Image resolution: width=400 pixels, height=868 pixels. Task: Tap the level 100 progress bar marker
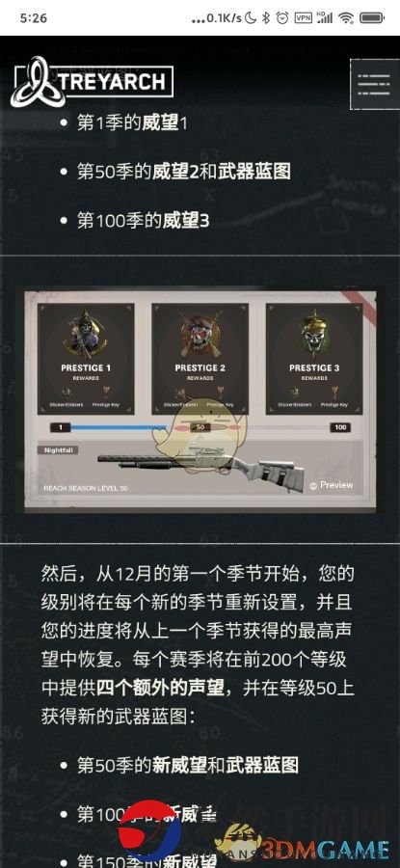(341, 427)
